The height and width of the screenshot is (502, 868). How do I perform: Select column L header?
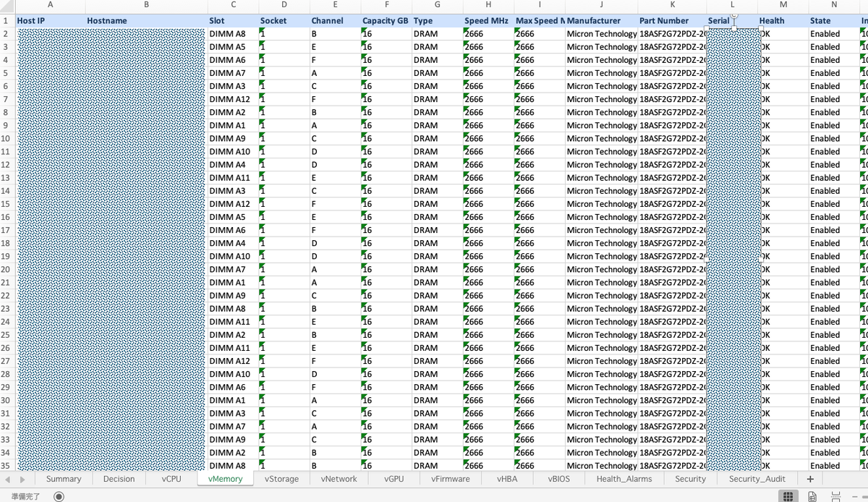click(x=732, y=5)
